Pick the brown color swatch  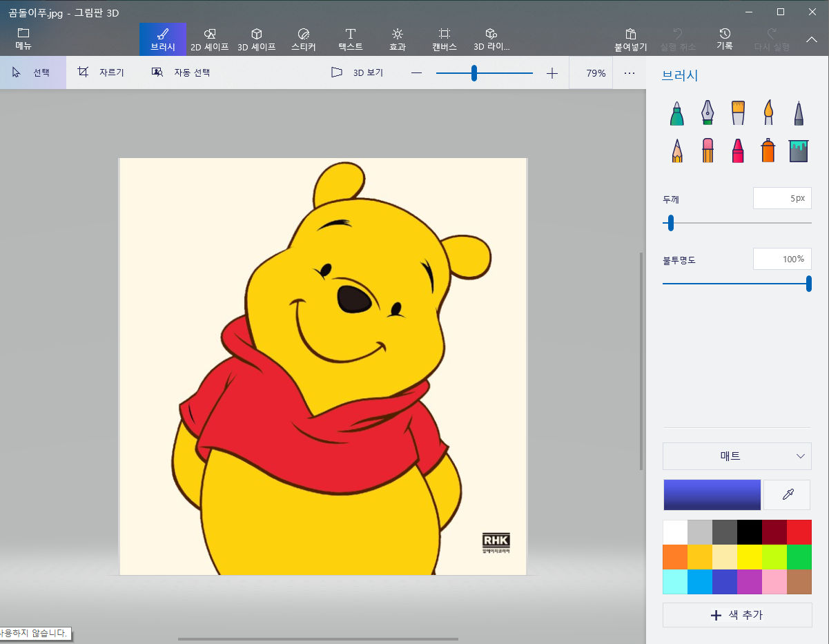[799, 583]
